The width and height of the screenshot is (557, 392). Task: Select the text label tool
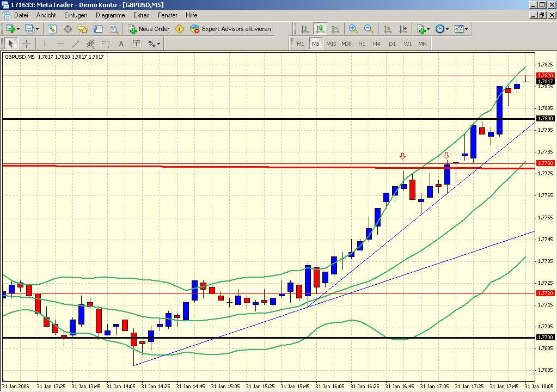(x=121, y=44)
